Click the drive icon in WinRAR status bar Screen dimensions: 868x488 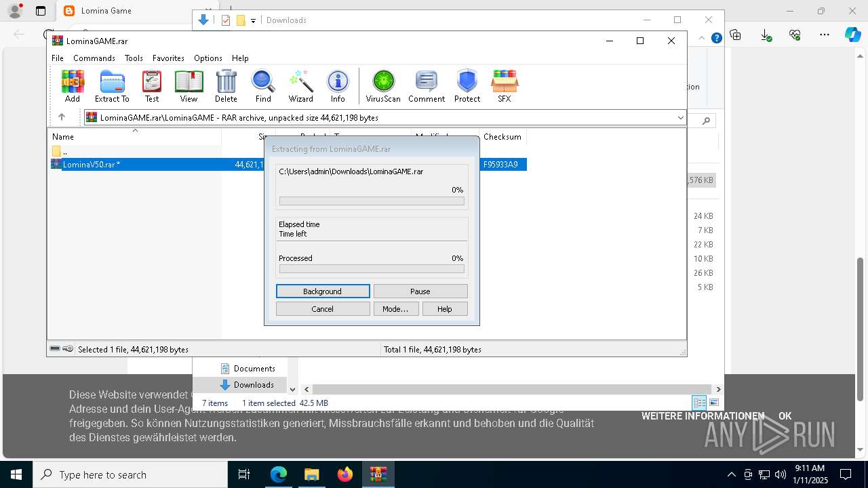[55, 349]
